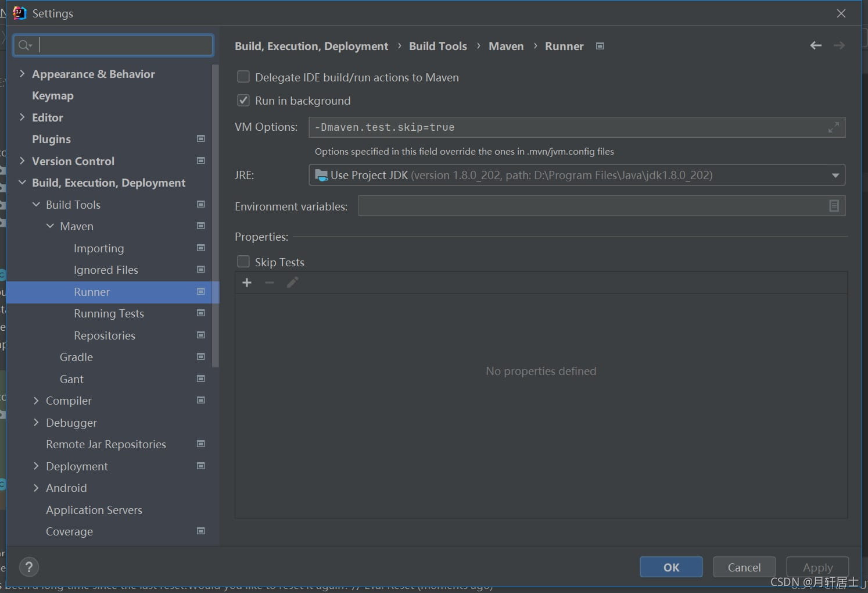Click the project icon beside Gradle
The width and height of the screenshot is (868, 593).
(201, 357)
